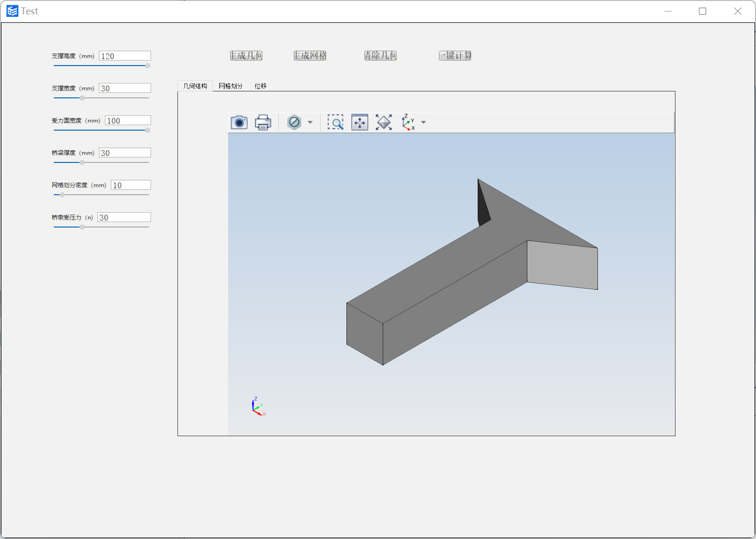
Task: Click the 支撑高度 input field showing 120
Action: point(125,56)
